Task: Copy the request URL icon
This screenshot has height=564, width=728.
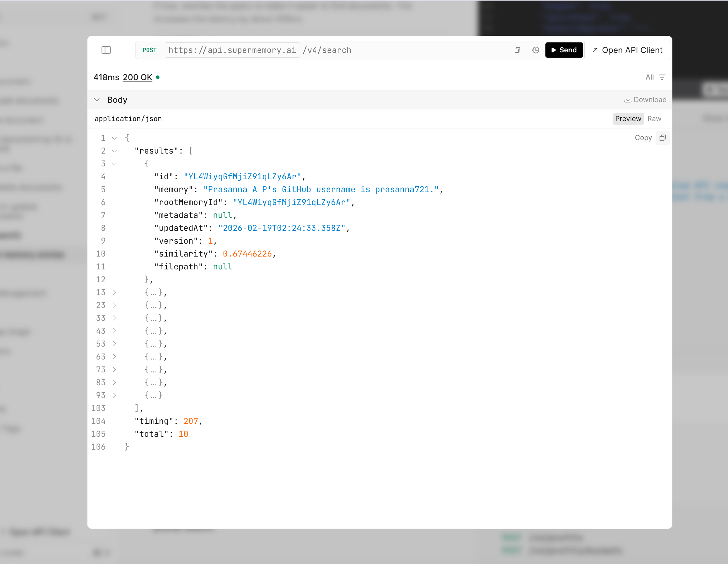Action: [517, 50]
